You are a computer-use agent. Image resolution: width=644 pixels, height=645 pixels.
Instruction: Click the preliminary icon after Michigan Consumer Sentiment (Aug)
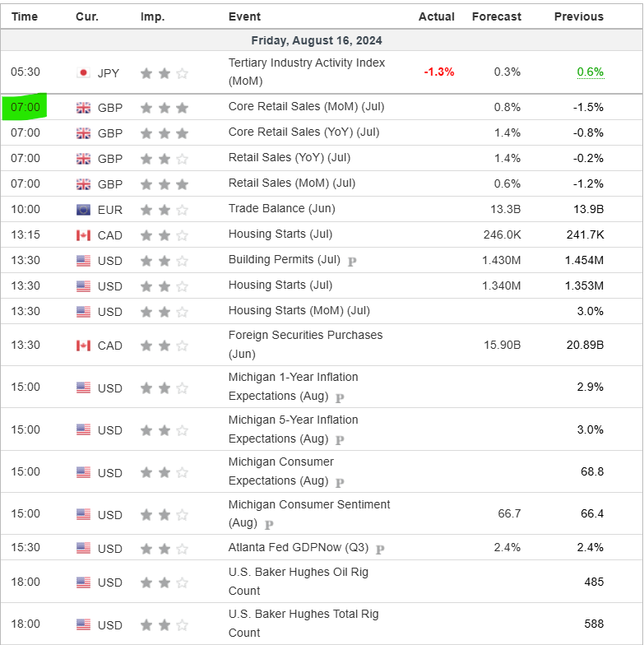click(x=269, y=524)
